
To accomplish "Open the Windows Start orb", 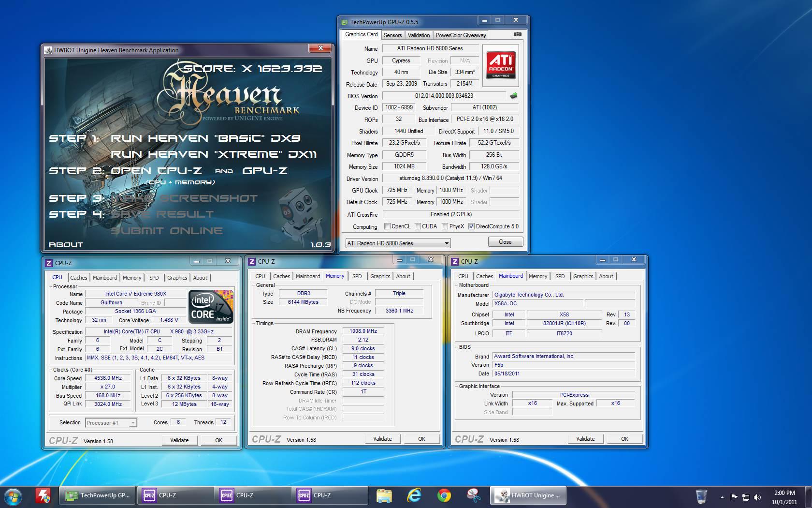I will [13, 496].
